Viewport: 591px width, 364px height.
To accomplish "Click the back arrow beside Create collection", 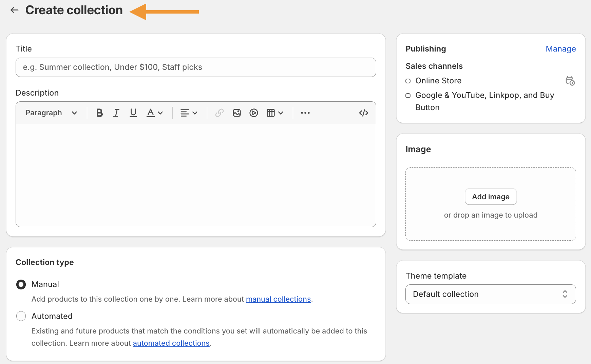I will pos(14,10).
